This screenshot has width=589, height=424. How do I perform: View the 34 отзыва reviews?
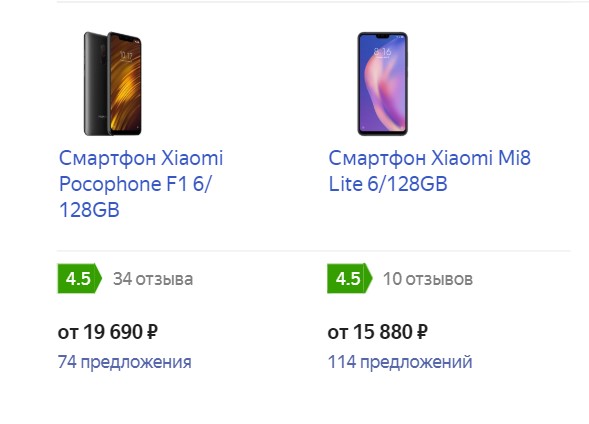coord(153,279)
